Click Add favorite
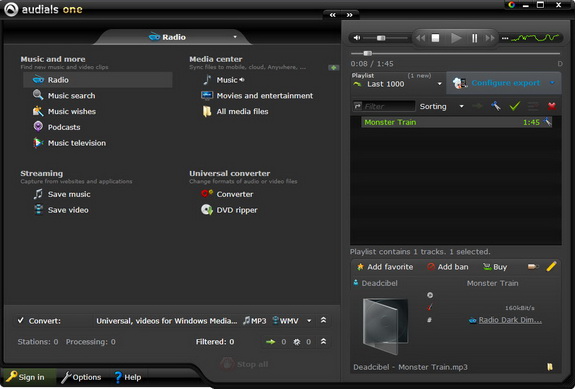The width and height of the screenshot is (575, 389). [385, 267]
